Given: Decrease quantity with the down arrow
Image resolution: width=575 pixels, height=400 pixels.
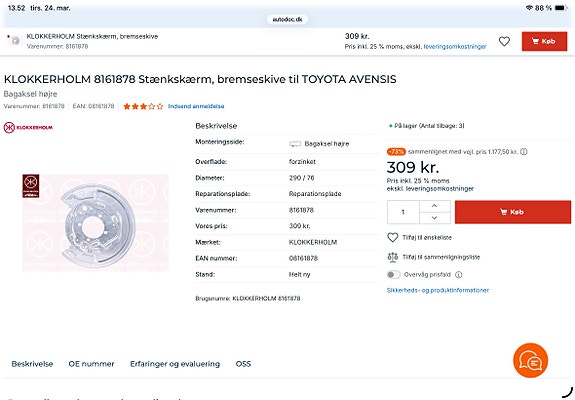Looking at the screenshot, I should click(x=435, y=218).
